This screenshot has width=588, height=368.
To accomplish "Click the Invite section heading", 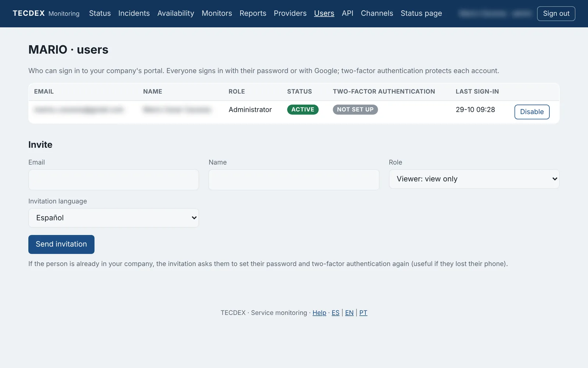I will pos(40,145).
